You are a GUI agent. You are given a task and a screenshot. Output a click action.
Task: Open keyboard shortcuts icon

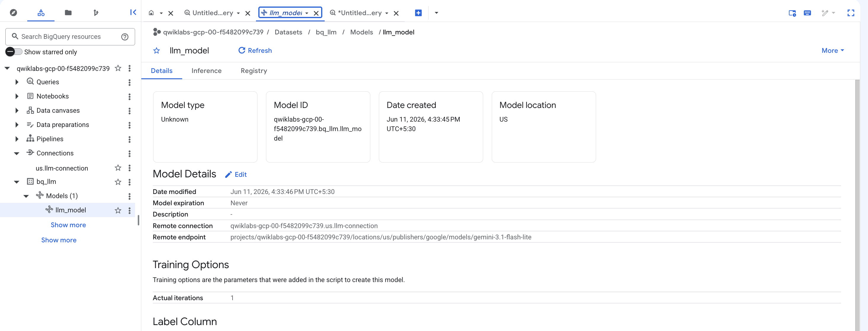[807, 13]
